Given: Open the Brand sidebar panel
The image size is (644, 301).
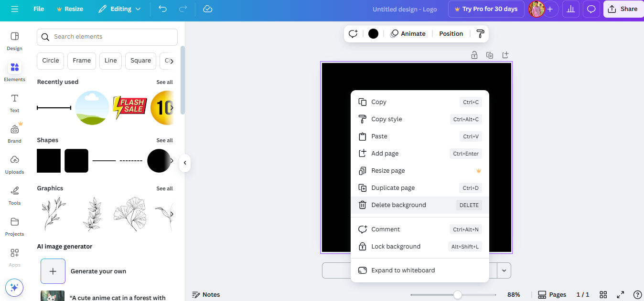Looking at the screenshot, I should tap(14, 134).
